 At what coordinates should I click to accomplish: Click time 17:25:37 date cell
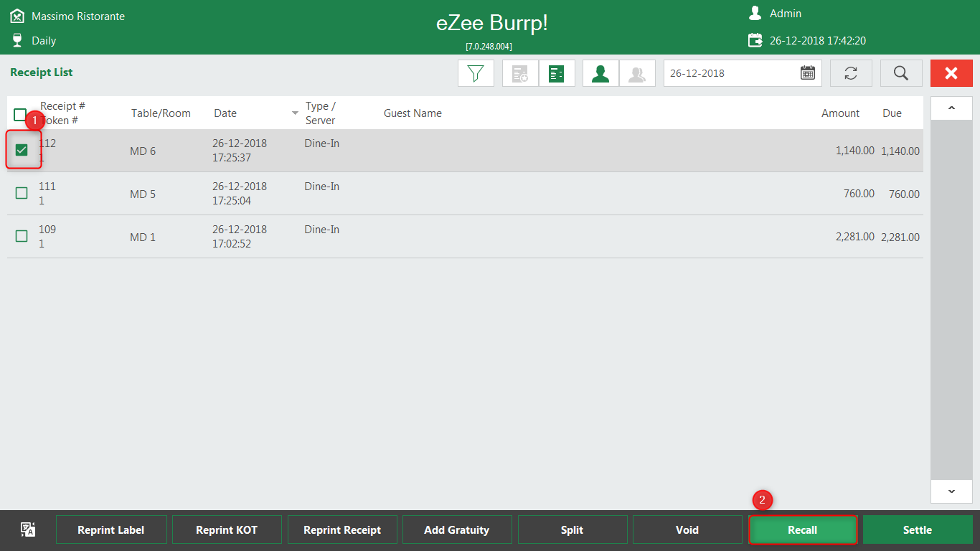(x=232, y=158)
